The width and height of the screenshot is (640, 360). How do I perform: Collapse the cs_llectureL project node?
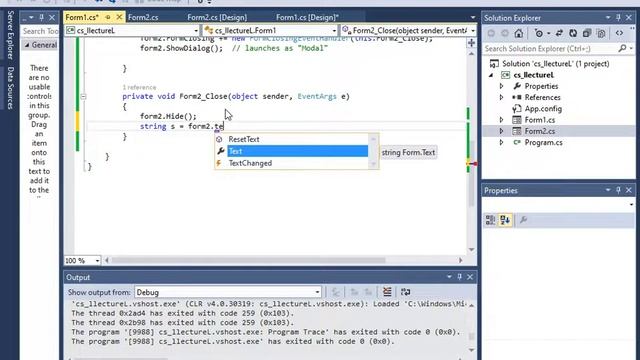(491, 75)
